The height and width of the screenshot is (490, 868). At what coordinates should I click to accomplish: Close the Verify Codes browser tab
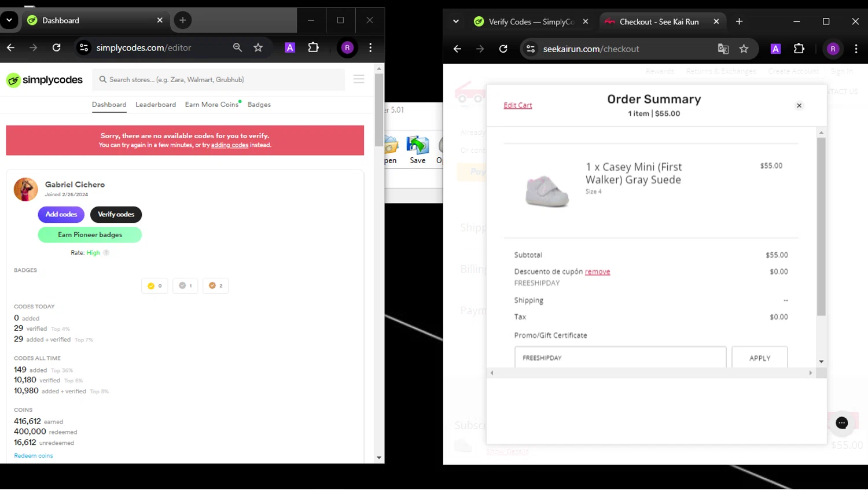point(586,21)
